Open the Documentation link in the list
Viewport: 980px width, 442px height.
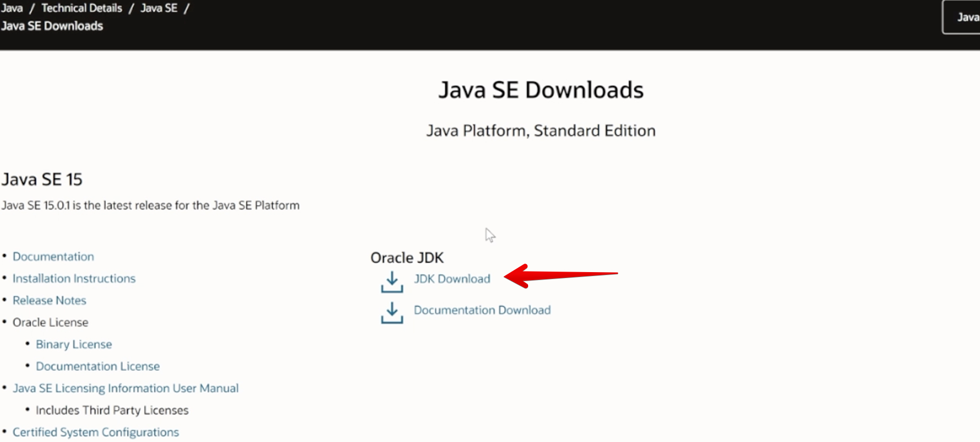[x=53, y=257]
